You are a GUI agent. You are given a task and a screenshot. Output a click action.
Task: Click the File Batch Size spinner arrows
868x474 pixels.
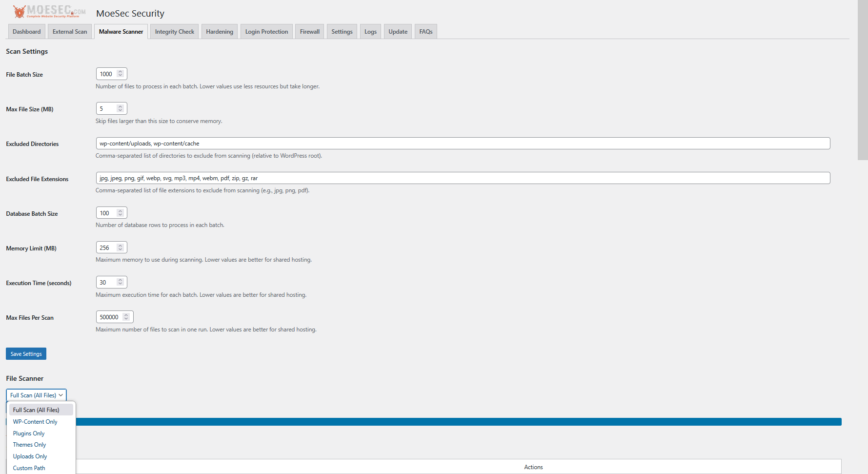coord(121,74)
